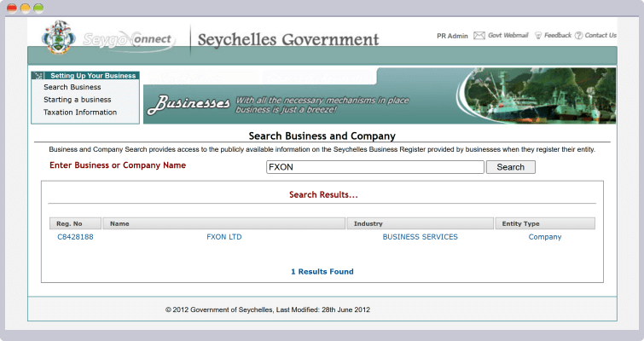Click the Govt Webmail envelope icon
The height and width of the screenshot is (341, 644).
[479, 36]
